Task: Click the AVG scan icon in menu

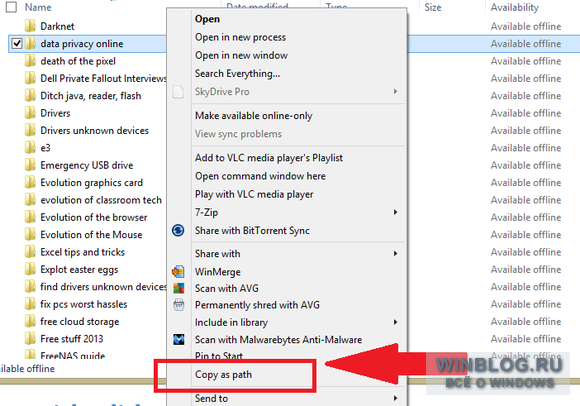Action: tap(179, 288)
